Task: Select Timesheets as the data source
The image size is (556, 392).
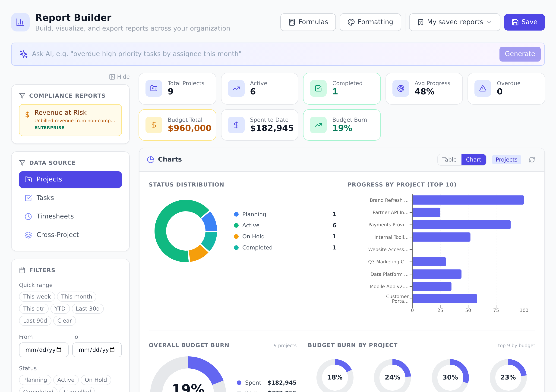Action: [x=70, y=216]
